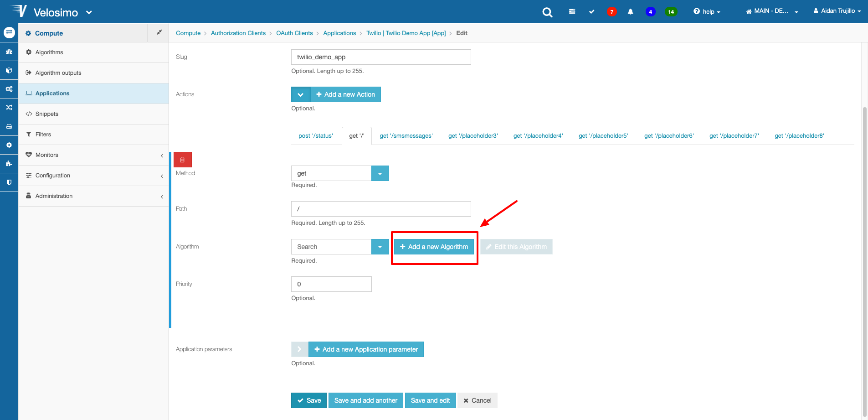Save the application with Save button
Image resolution: width=868 pixels, height=420 pixels.
pyautogui.click(x=309, y=400)
